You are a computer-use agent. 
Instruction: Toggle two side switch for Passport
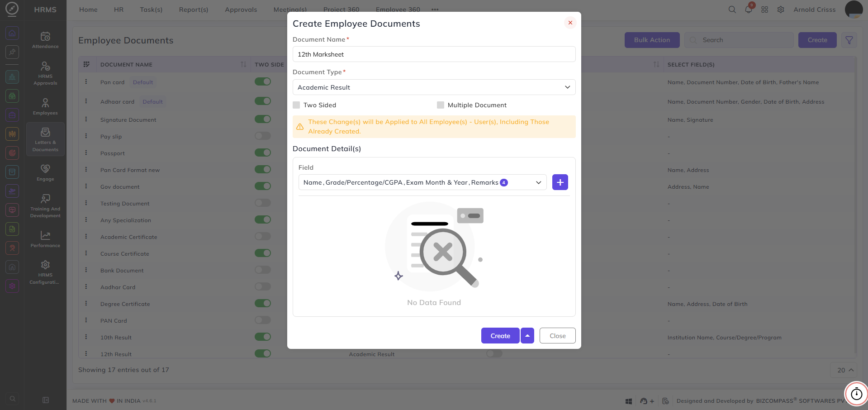pyautogui.click(x=263, y=153)
